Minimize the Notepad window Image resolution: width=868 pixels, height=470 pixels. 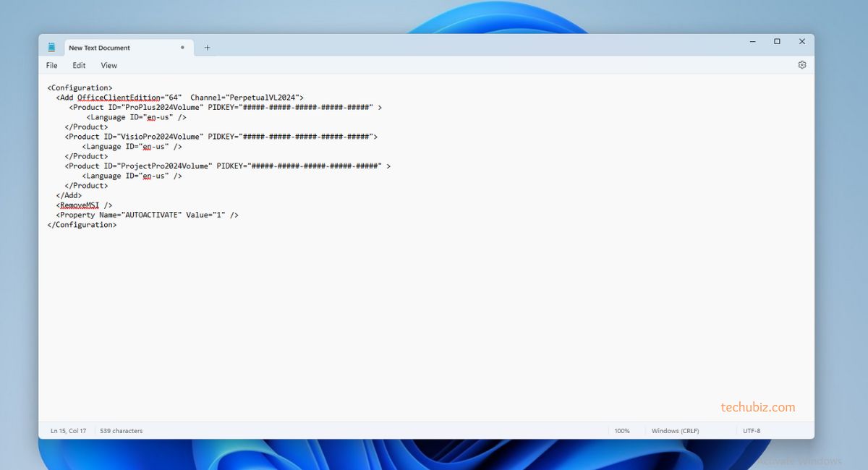(752, 42)
